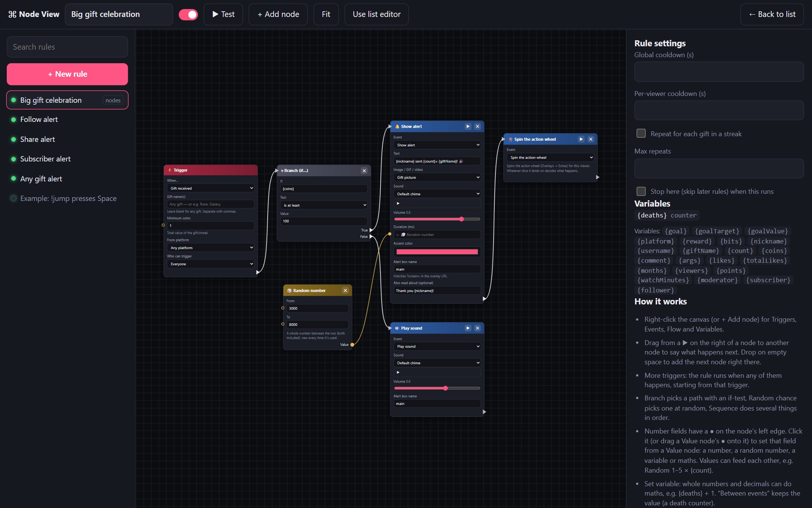Viewport: 812px width, 508px height.
Task: Expand the Spin the action wheel event dropdown
Action: (550, 157)
